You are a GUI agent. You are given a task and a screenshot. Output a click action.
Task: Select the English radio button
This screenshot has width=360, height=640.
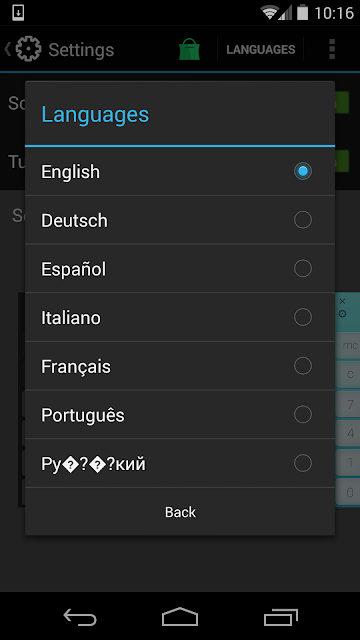pyautogui.click(x=302, y=171)
